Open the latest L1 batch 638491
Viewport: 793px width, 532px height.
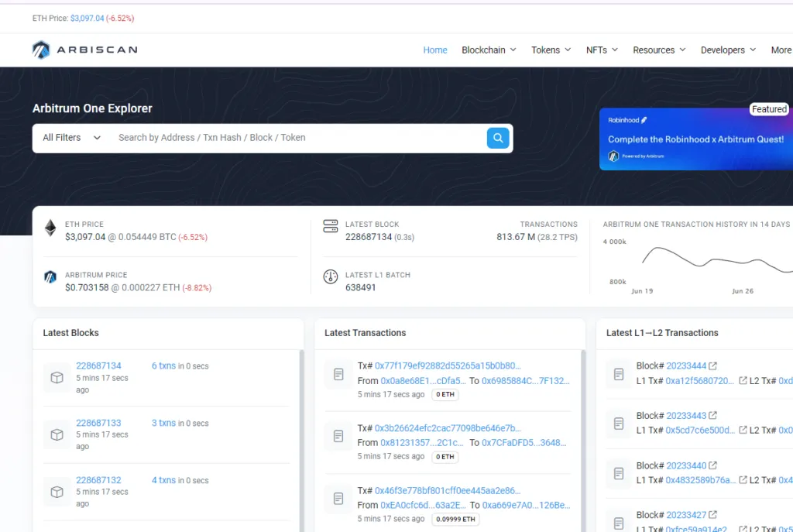[x=361, y=287]
